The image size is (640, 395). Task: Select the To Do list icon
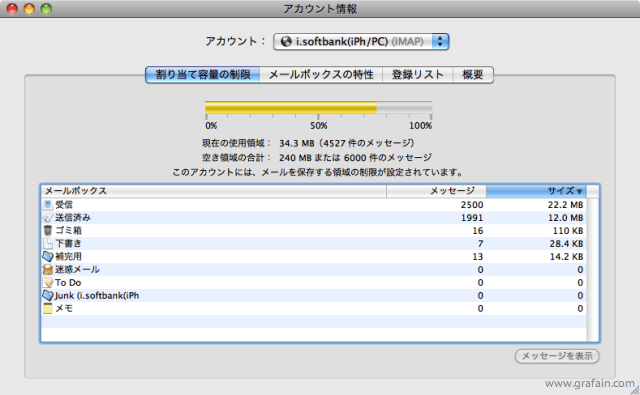click(x=48, y=282)
